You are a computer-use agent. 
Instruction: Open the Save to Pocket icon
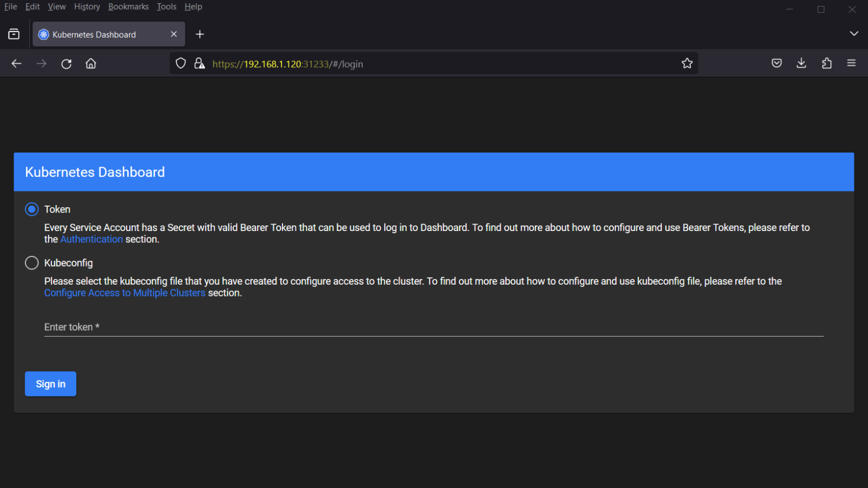click(x=776, y=63)
